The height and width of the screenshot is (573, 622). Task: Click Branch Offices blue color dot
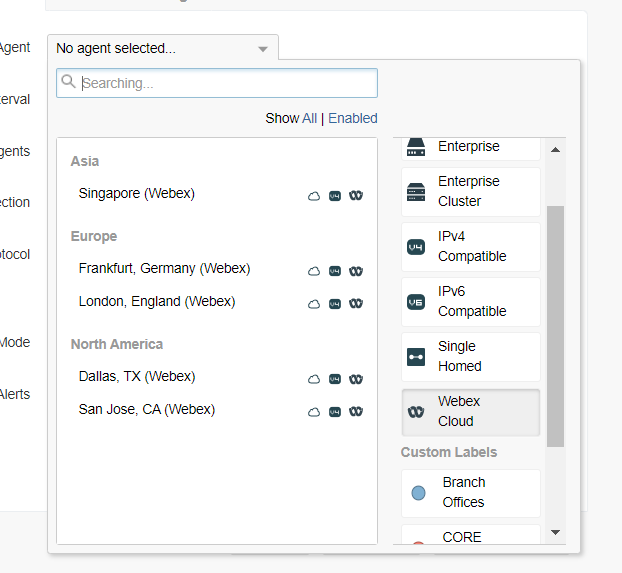418,493
